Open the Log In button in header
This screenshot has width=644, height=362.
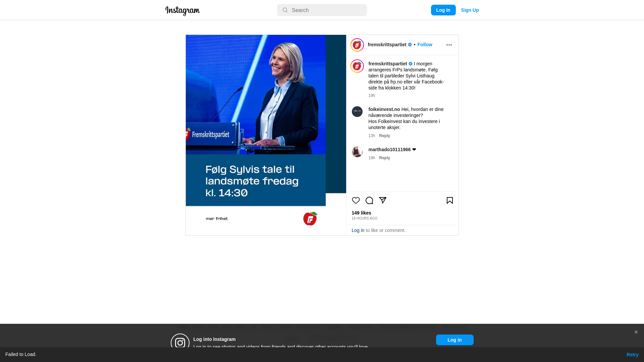click(x=443, y=10)
